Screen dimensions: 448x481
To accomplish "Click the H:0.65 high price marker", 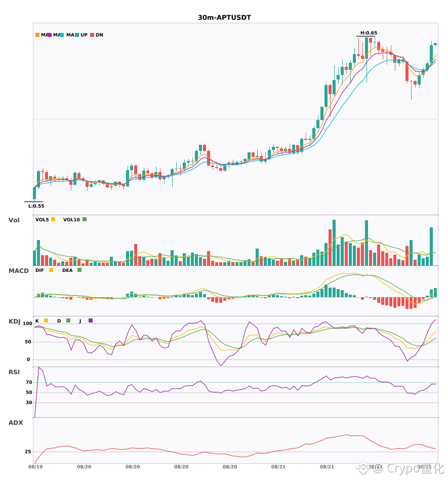I will pyautogui.click(x=369, y=33).
